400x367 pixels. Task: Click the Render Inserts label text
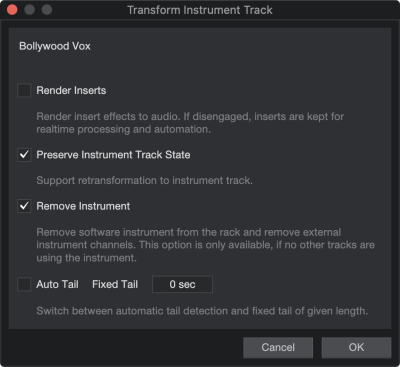pos(71,90)
